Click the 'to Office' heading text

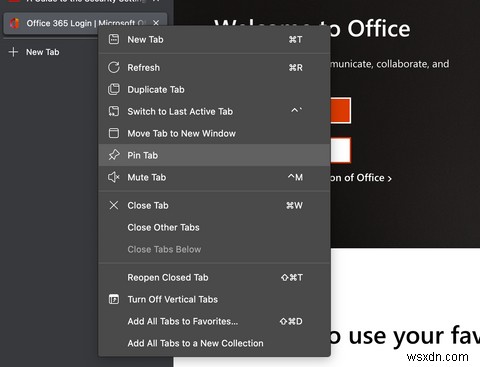tap(370, 29)
